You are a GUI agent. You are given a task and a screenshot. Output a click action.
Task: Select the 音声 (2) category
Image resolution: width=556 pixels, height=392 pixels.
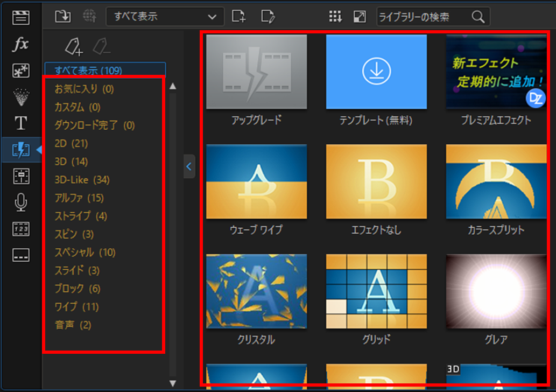tap(73, 325)
